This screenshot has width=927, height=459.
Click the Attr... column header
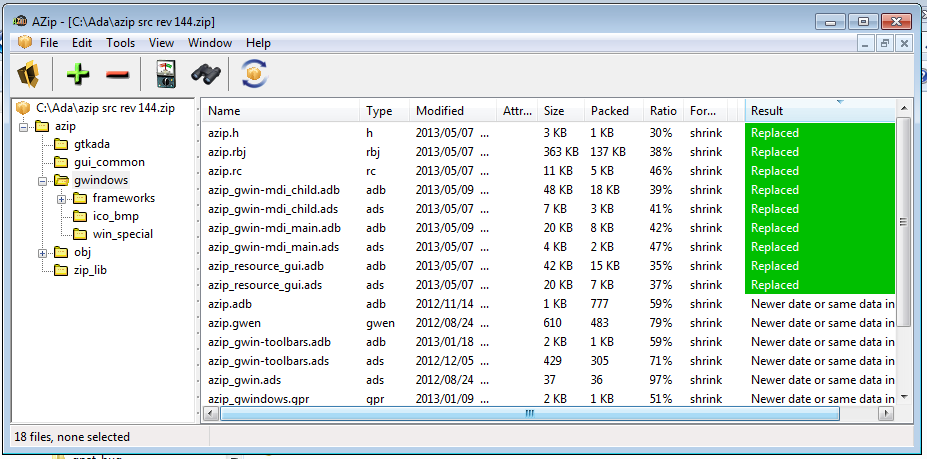point(517,111)
